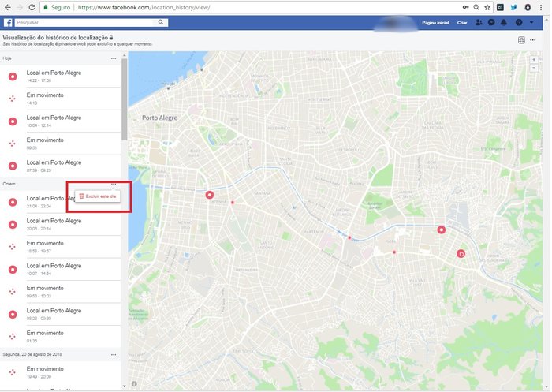This screenshot has height=392, width=552.
Task: Click the marker icon for 14:22 location
Action: point(13,77)
